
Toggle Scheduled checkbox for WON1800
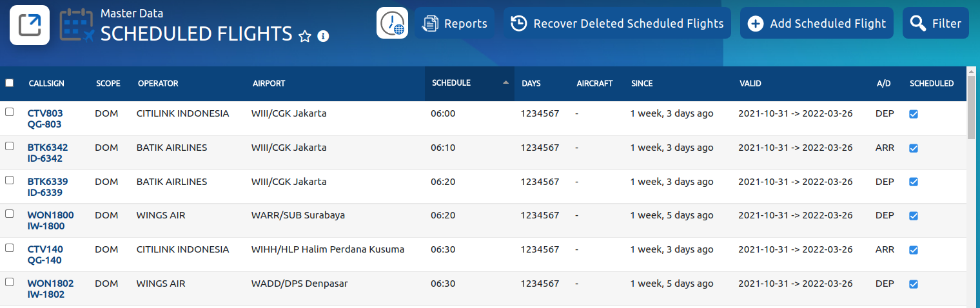[x=913, y=216]
